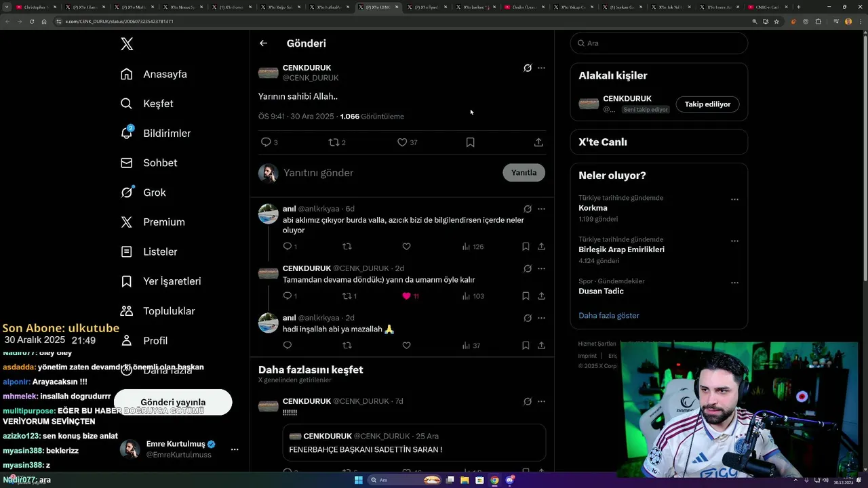Open options for Korkma trend

point(734,200)
